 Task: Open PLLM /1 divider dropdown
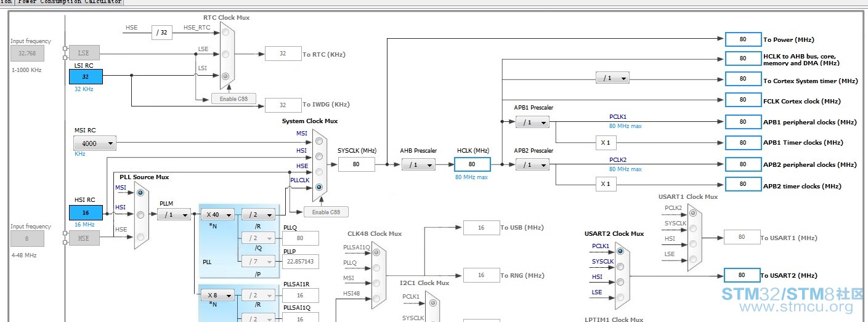[174, 214]
